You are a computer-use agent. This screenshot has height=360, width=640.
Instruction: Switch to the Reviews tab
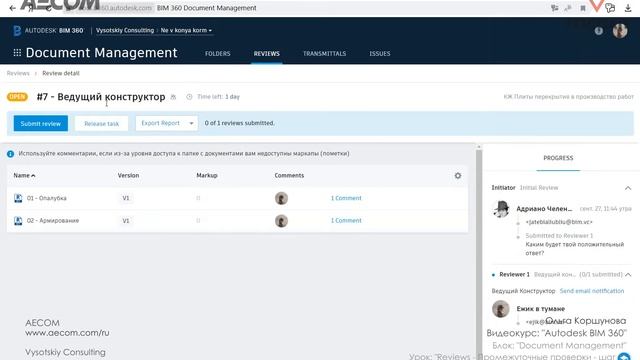click(x=267, y=53)
